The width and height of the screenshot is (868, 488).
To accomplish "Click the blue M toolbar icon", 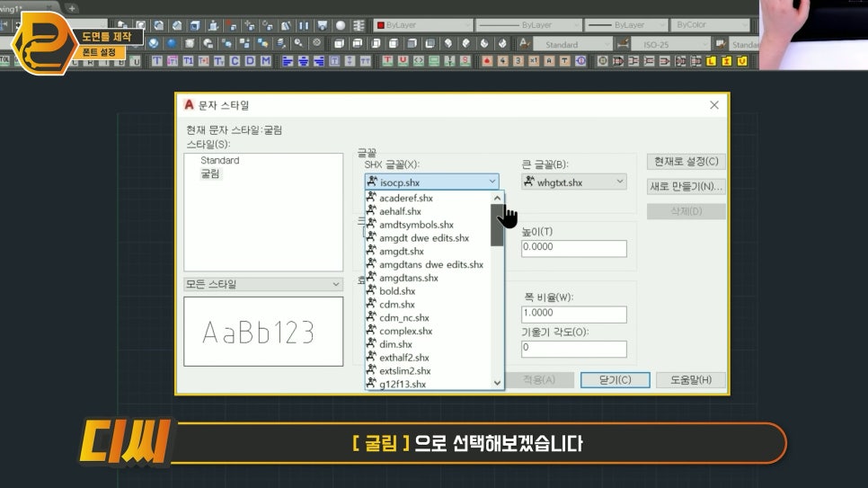I will pos(266,61).
